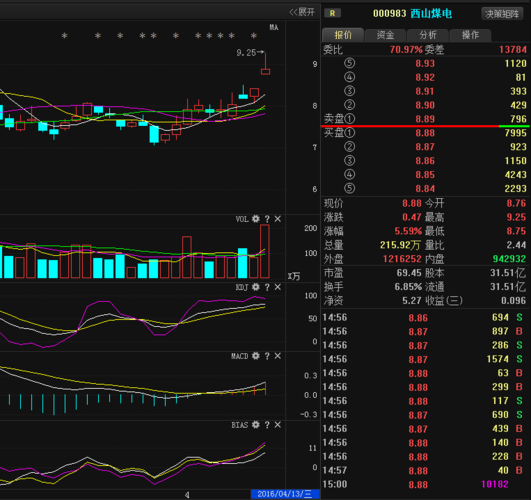Click 最低 value 8.75

pos(516,231)
